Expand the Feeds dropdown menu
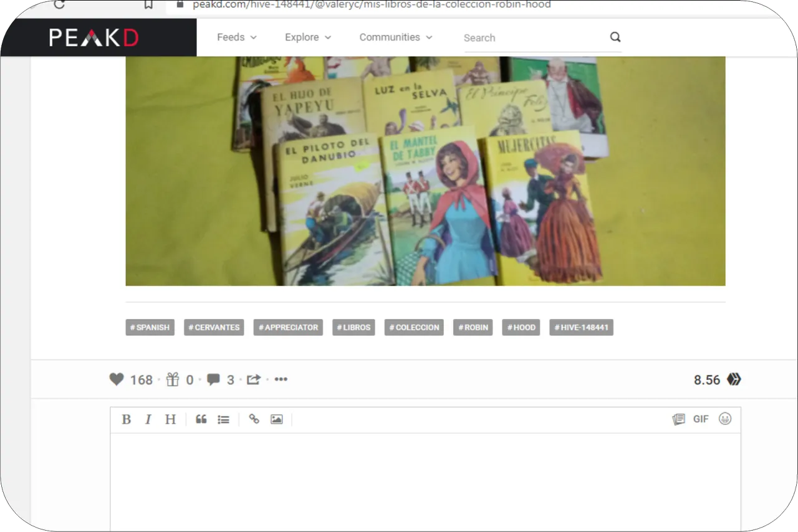The height and width of the screenshot is (532, 798). (237, 37)
